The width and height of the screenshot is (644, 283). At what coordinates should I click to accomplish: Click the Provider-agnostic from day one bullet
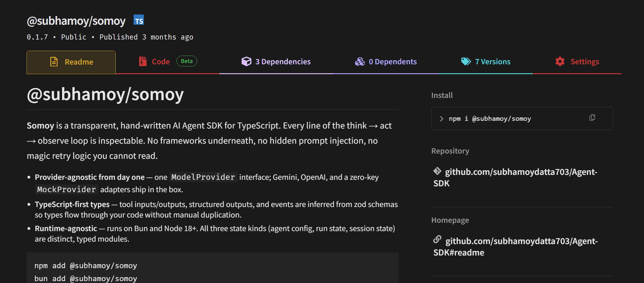207,183
